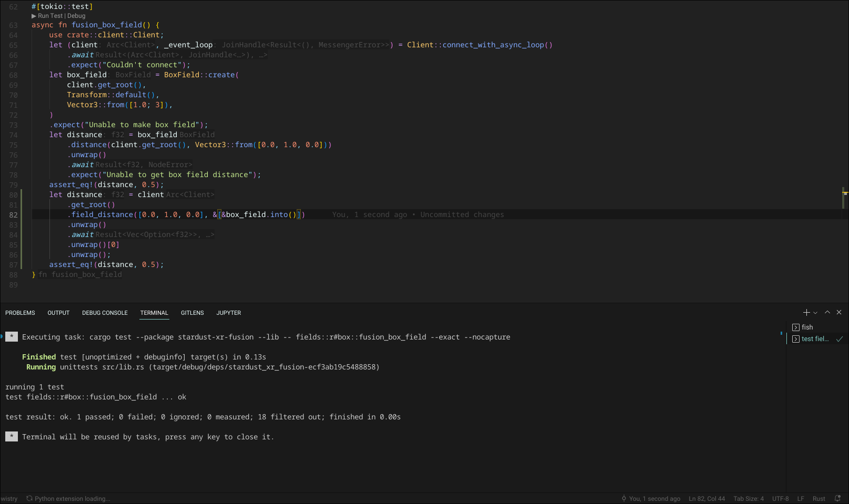The image size is (849, 504).
Task: Change the Tab Size: 4 indentation setting
Action: coord(749,499)
